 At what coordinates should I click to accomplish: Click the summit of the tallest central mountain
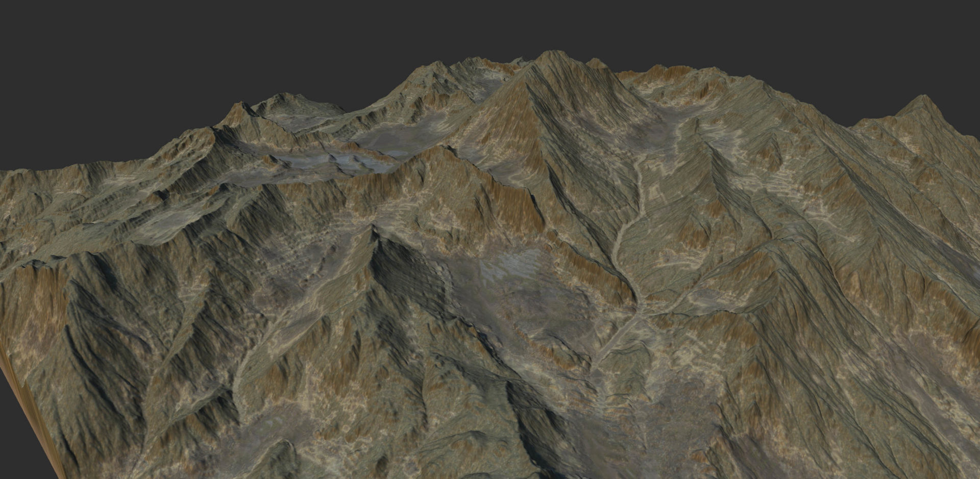(550, 53)
